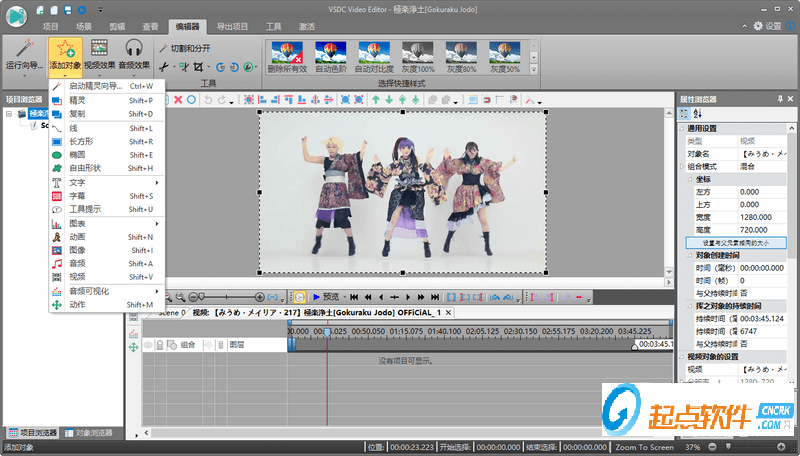800x456 pixels.
Task: Open the 运行向导 wizard wand icon
Action: [x=24, y=48]
